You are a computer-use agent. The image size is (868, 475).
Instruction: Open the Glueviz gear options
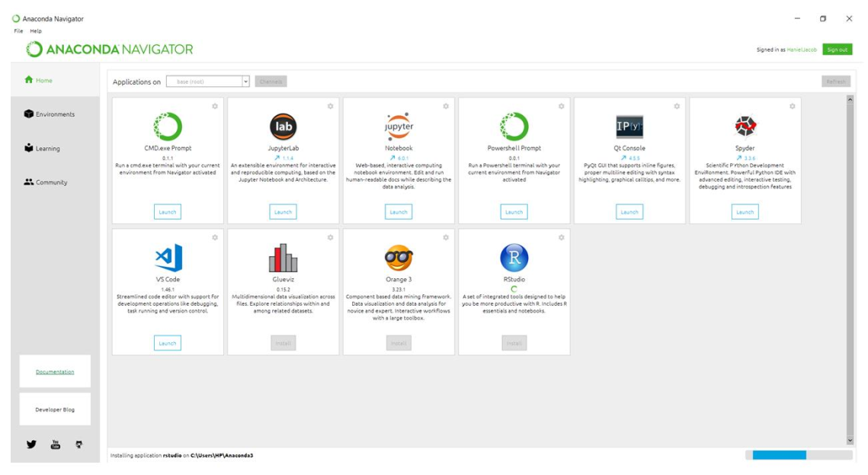click(x=331, y=238)
